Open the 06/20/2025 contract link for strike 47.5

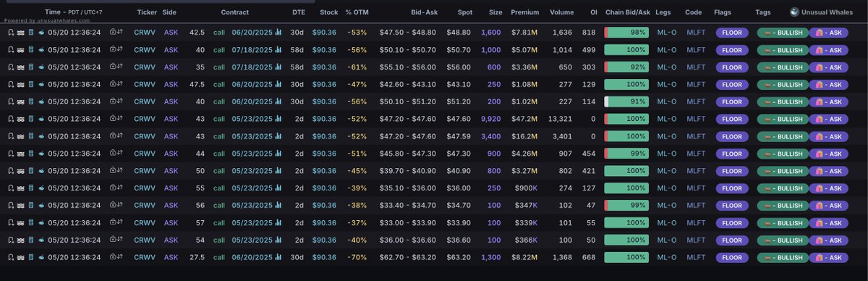(x=252, y=84)
